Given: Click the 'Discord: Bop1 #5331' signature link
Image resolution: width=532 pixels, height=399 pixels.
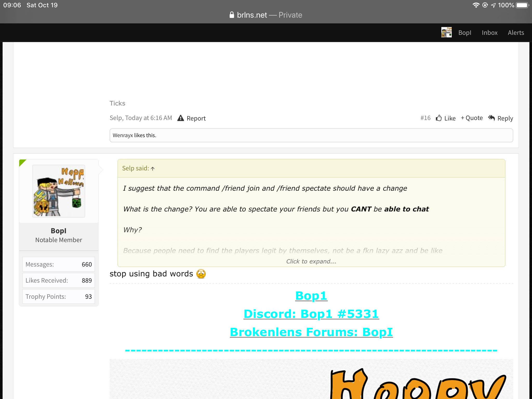Looking at the screenshot, I should click(x=311, y=314).
